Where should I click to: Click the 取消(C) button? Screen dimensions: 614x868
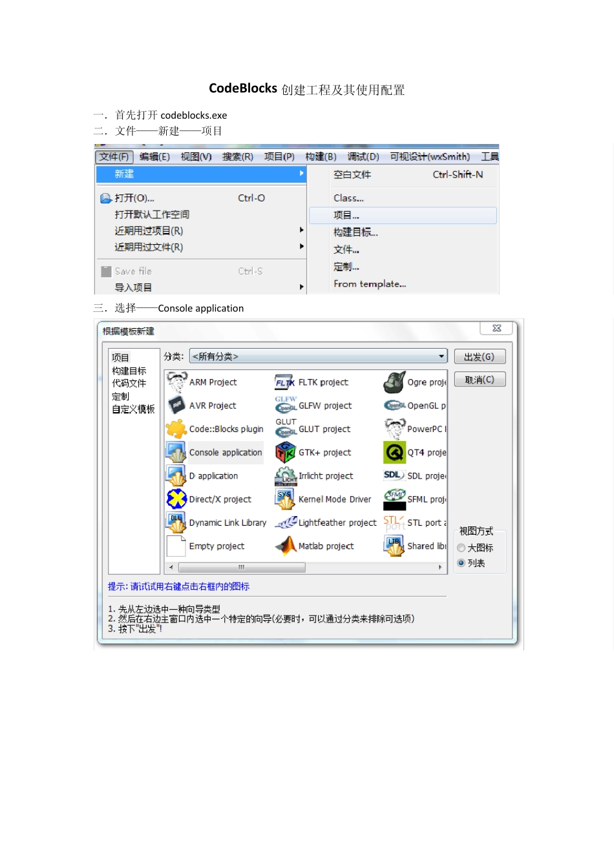click(480, 380)
